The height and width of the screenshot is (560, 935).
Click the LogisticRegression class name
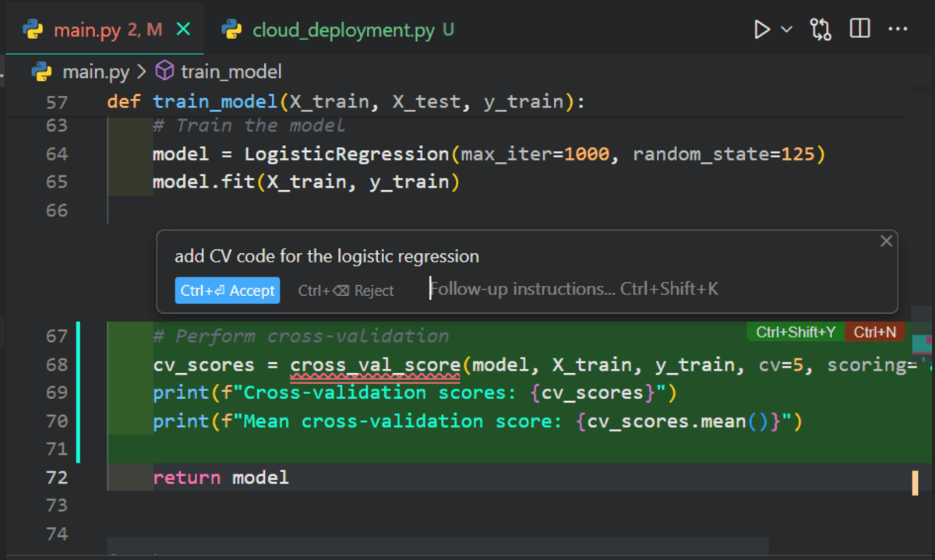(x=347, y=153)
